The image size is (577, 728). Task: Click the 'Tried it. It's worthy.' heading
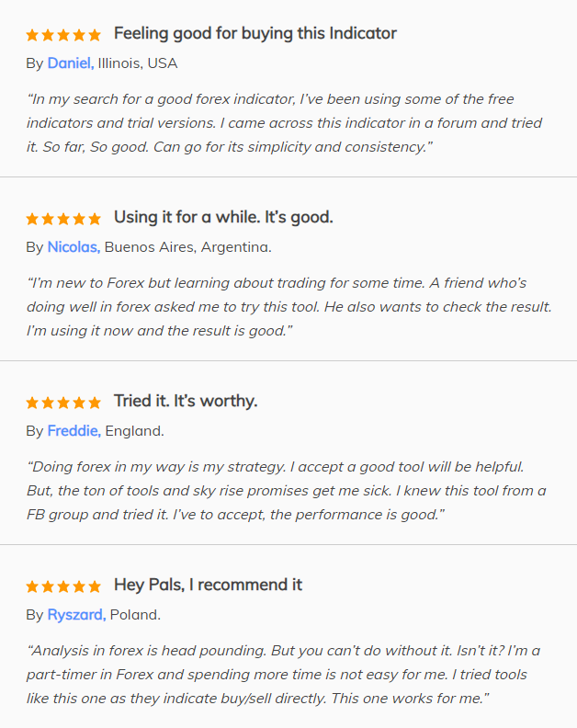point(186,401)
